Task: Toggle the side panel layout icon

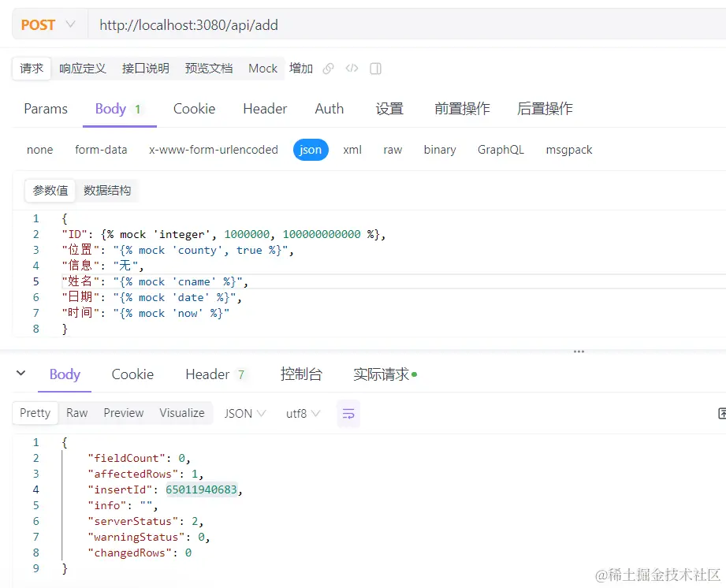Action: coord(375,69)
